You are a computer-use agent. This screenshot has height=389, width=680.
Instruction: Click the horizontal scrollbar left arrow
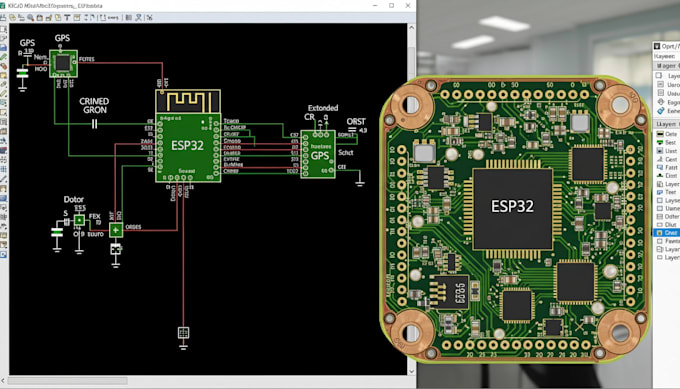pyautogui.click(x=3, y=381)
